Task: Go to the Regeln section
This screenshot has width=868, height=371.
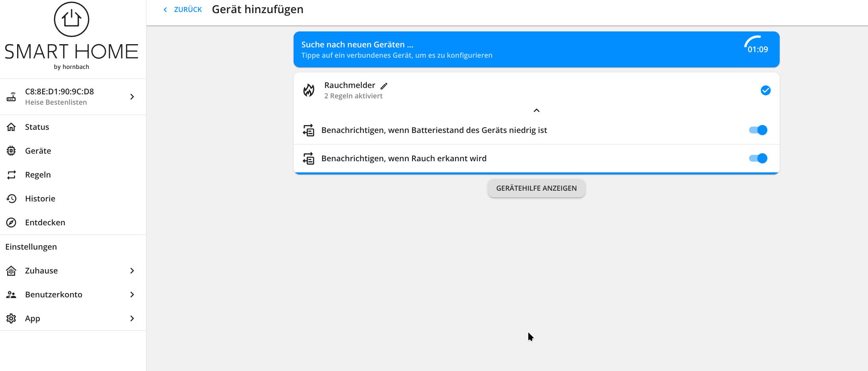Action: (73, 175)
